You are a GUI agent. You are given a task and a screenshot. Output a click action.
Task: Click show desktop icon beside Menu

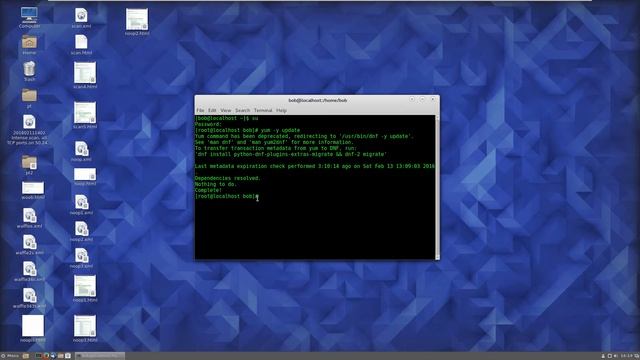tap(26, 356)
